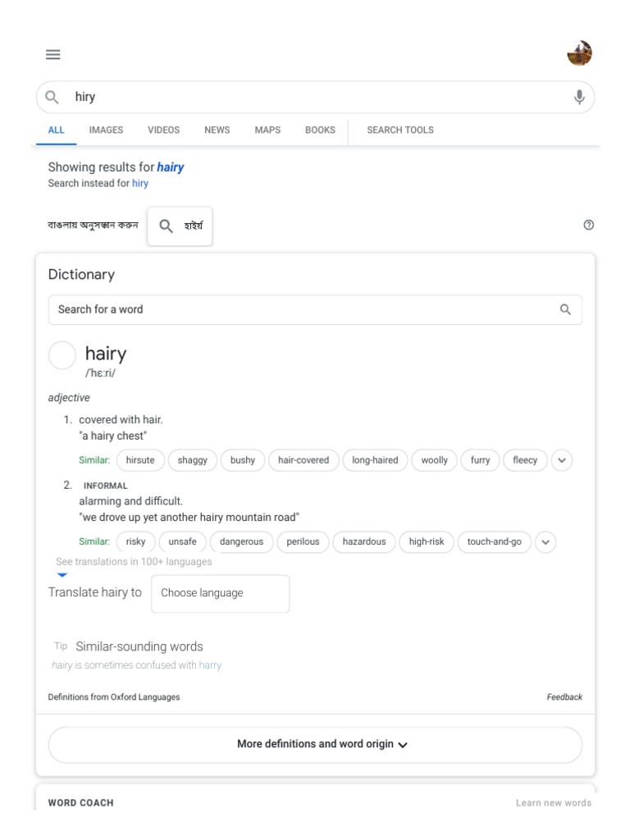Click the Feedback link
Screen dimensions: 630x840
[x=564, y=697]
